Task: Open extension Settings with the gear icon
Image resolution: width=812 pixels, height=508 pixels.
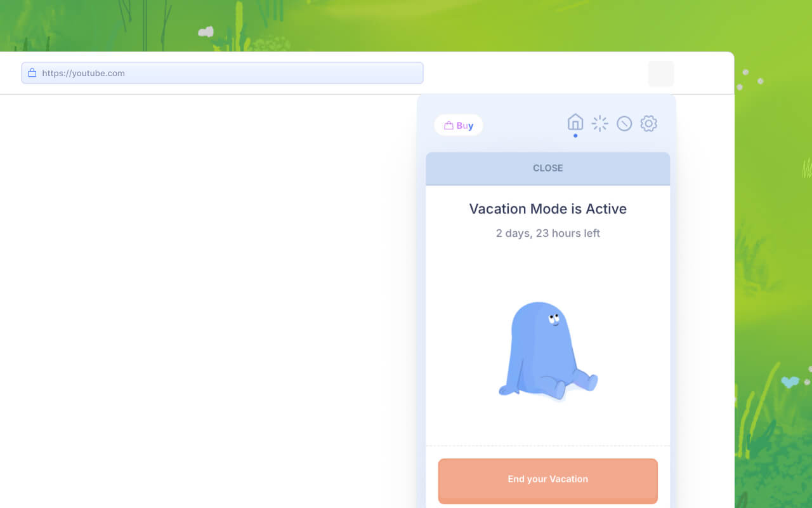Action: pos(648,123)
